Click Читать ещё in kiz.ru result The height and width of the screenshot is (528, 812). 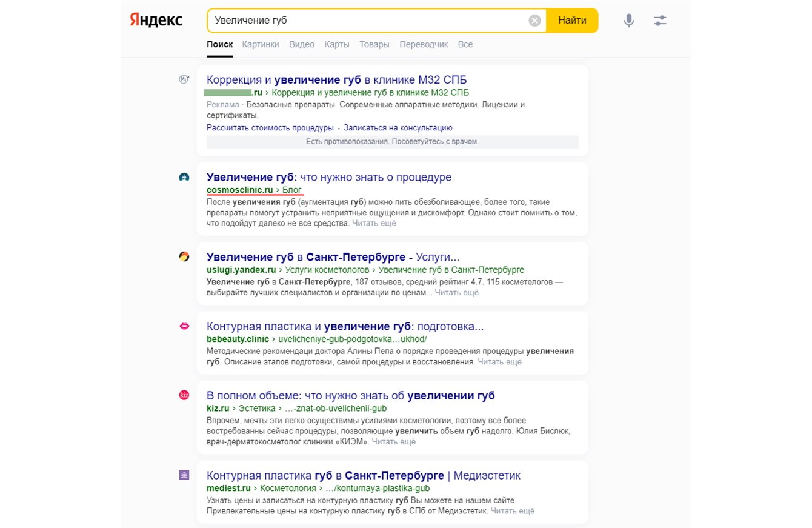(394, 441)
